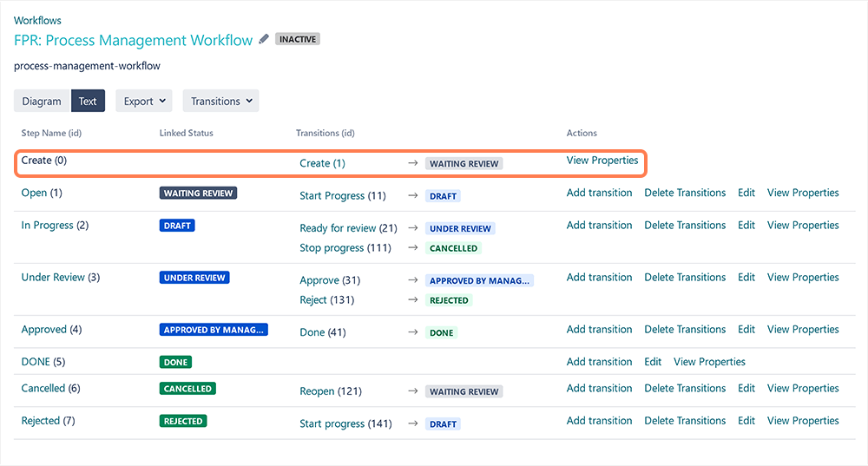Open the Export dropdown
Image resolution: width=868 pixels, height=466 pixels.
143,102
